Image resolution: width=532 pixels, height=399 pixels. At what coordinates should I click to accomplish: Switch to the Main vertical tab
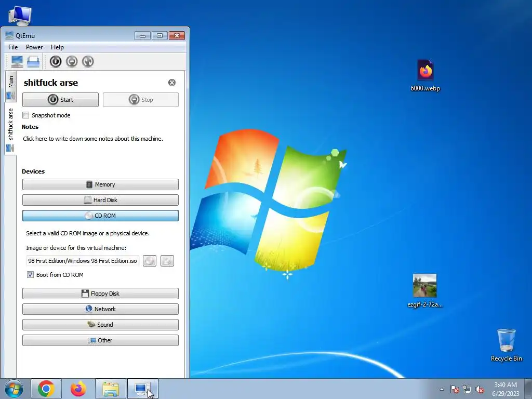click(x=10, y=87)
